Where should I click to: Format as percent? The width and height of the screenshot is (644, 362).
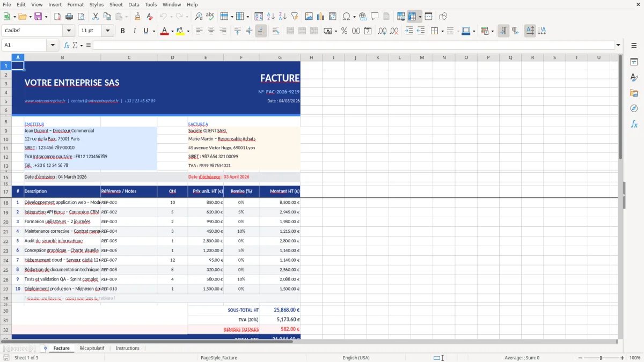coord(344,31)
